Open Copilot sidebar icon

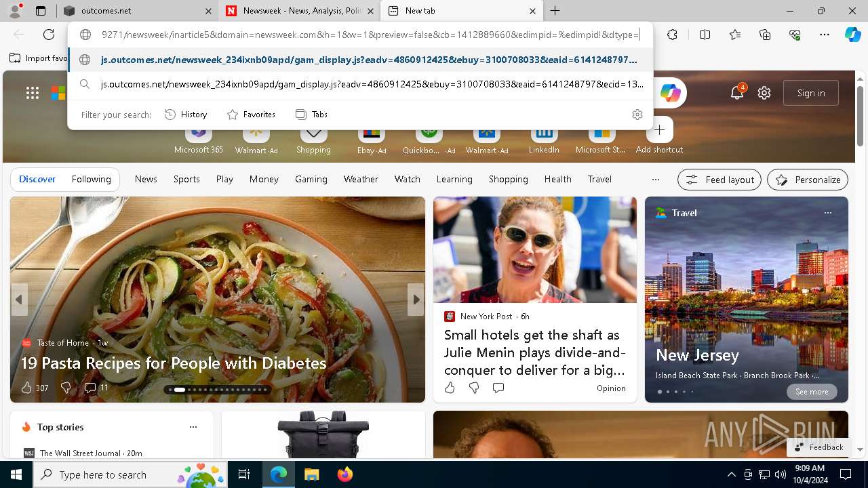(x=852, y=35)
